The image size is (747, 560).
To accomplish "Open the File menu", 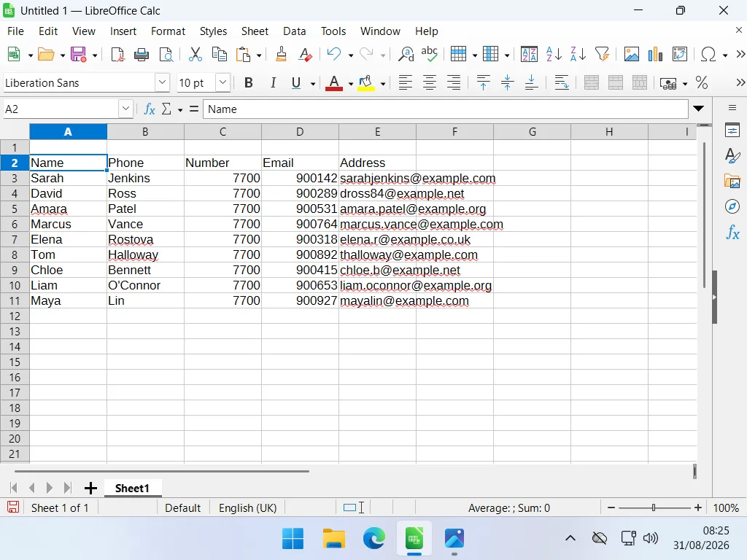I will (x=16, y=31).
